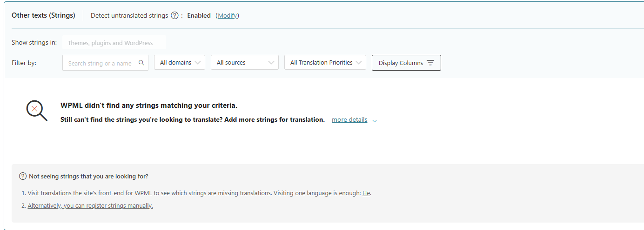This screenshot has width=644, height=230.
Task: Click the Enabled status text
Action: click(x=199, y=15)
